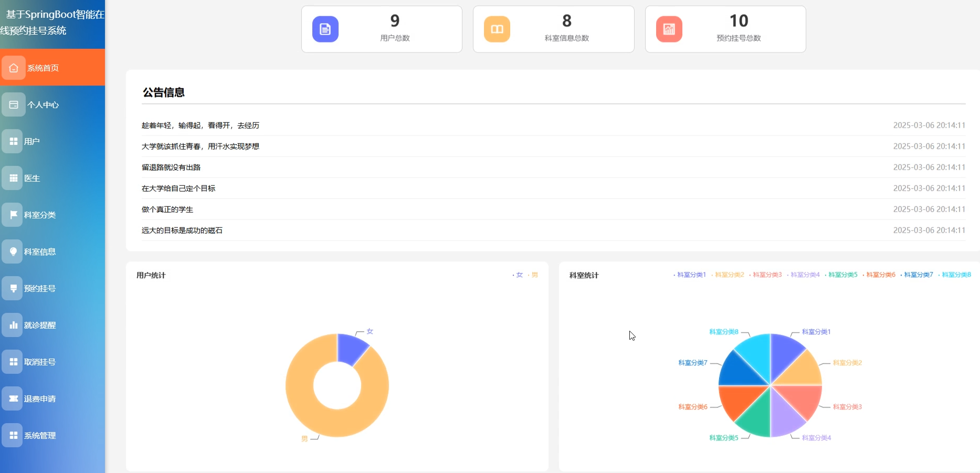Image resolution: width=980 pixels, height=473 pixels.
Task: Toggle 科室分类8 legend entry
Action: coord(954,275)
